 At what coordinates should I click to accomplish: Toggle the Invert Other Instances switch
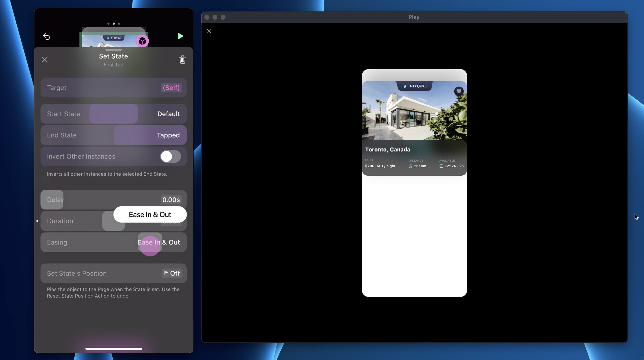[x=170, y=156]
